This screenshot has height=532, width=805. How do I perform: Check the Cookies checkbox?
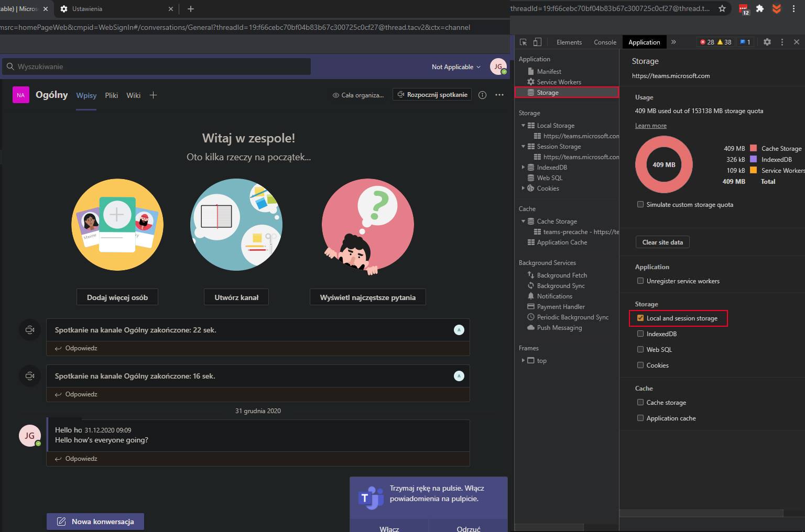[x=640, y=365]
